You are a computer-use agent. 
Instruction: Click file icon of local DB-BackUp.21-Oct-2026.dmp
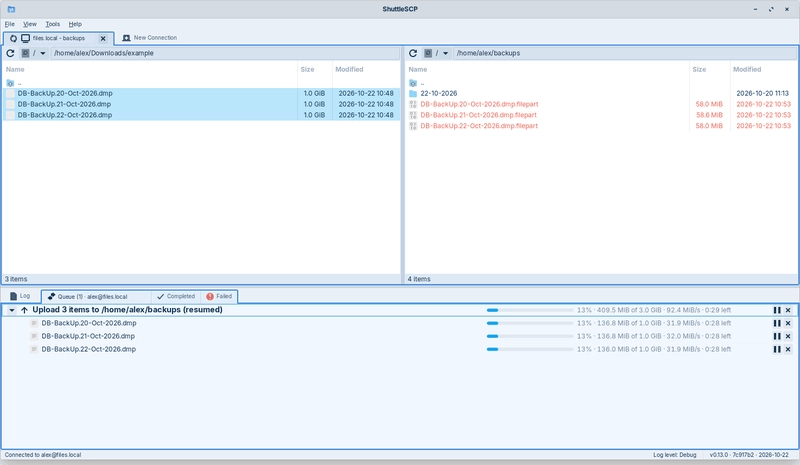click(x=10, y=104)
